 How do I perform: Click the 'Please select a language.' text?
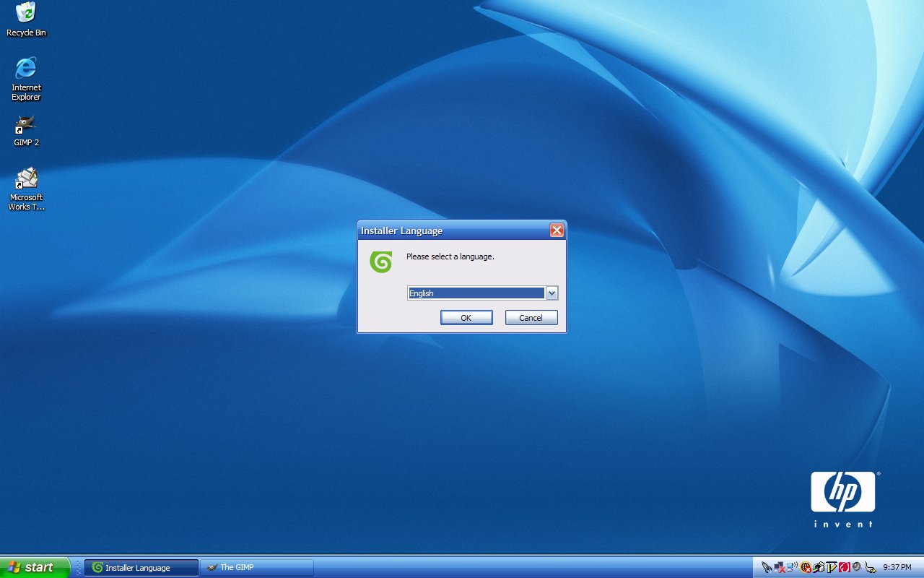pos(450,256)
